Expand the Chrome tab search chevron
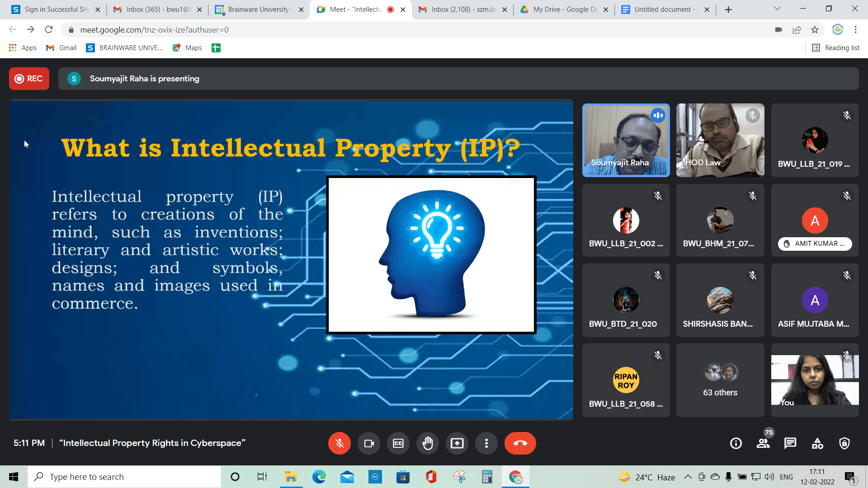 pyautogui.click(x=777, y=9)
